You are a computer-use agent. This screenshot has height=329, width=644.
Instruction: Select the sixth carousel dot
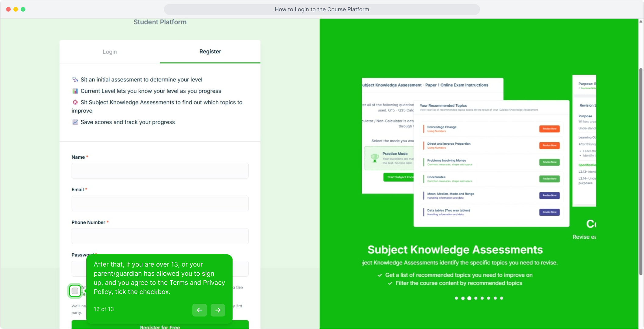(x=489, y=298)
